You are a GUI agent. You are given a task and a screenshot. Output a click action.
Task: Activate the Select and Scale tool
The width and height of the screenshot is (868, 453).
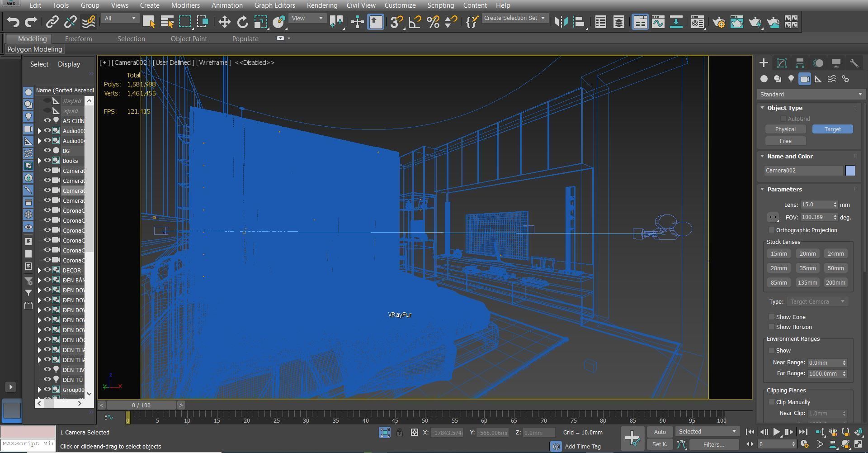pyautogui.click(x=260, y=22)
